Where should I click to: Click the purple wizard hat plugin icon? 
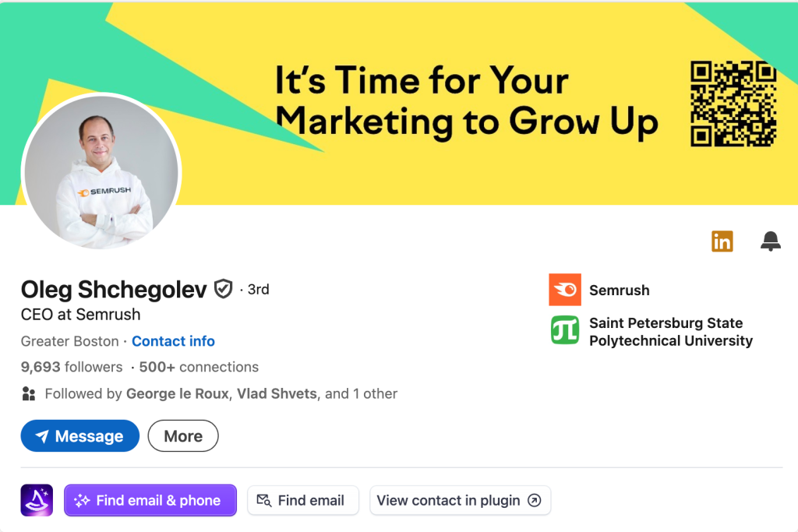(37, 500)
